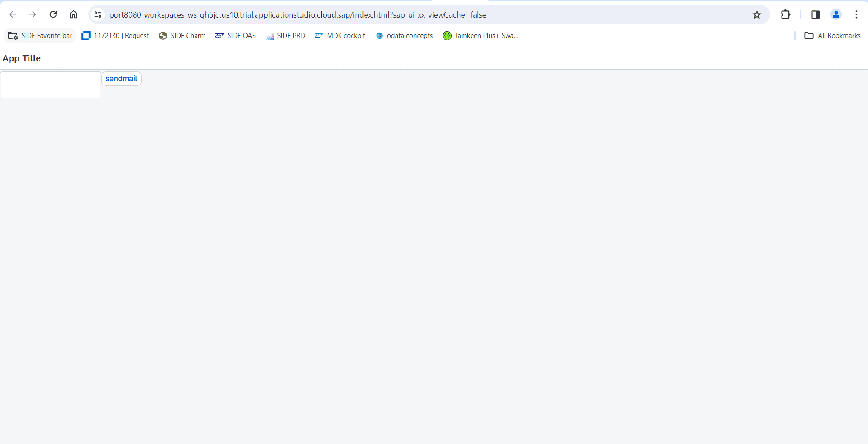Bookmark this page with the star icon

(x=757, y=14)
